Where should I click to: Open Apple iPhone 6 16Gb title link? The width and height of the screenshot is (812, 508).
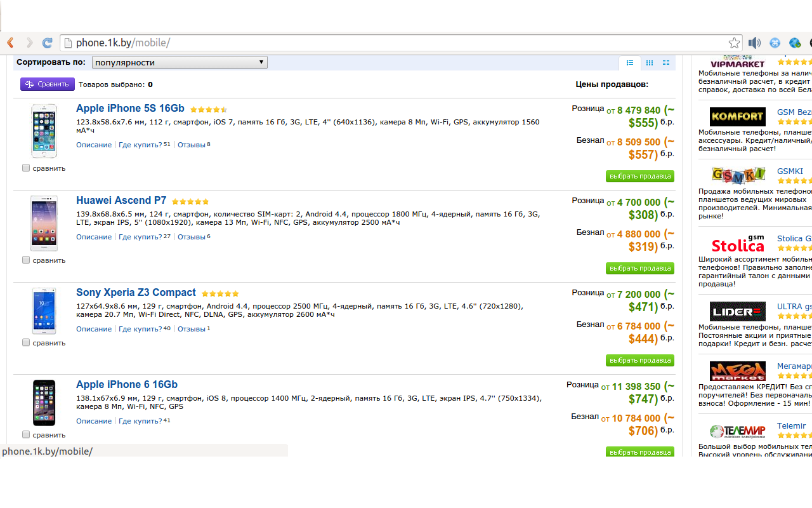[127, 385]
